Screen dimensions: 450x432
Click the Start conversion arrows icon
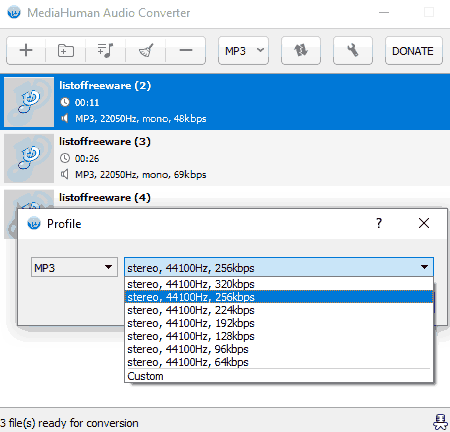[x=301, y=51]
